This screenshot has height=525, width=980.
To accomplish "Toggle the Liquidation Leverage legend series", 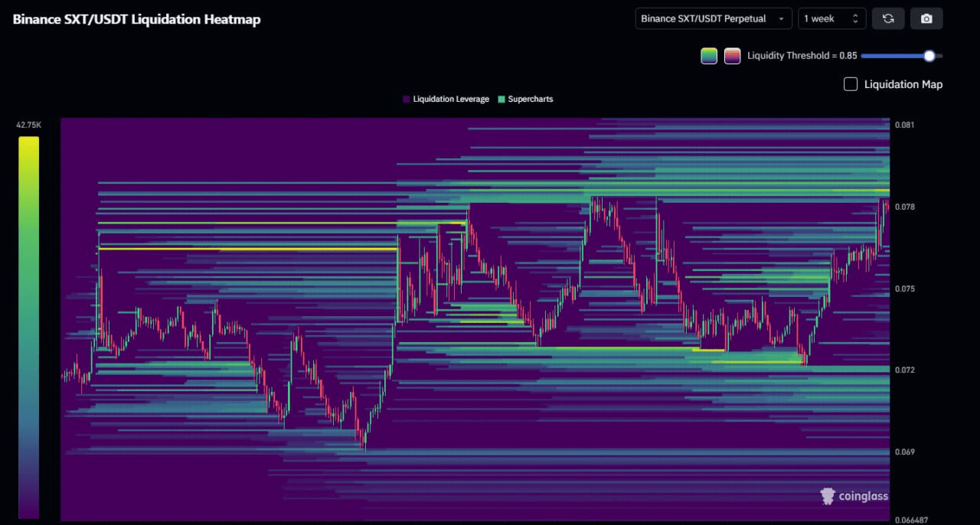I will coord(450,99).
